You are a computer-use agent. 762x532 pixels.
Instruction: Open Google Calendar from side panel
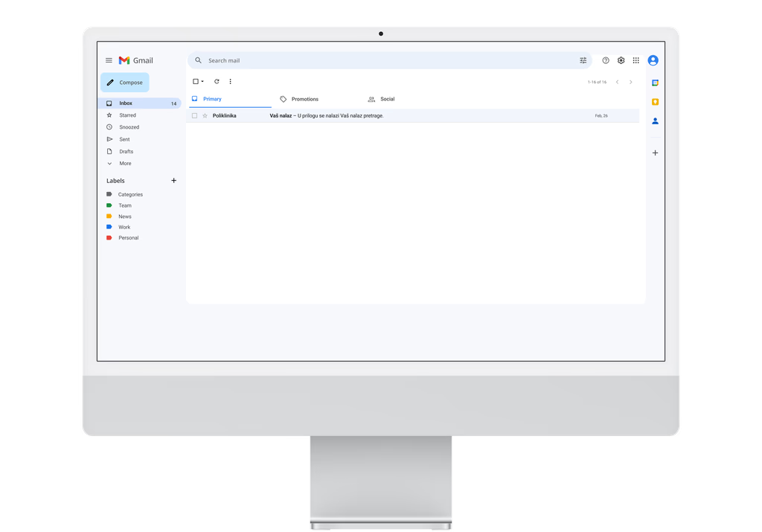coord(655,83)
